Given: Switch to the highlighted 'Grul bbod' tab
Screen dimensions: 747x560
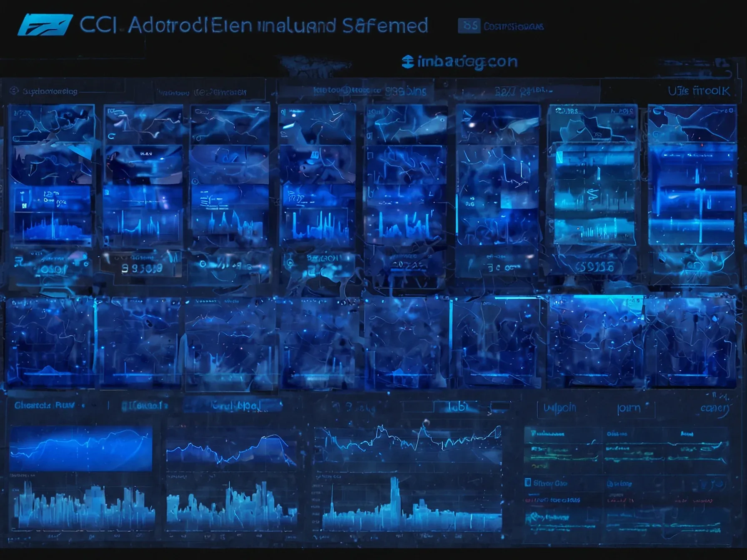Looking at the screenshot, I should pos(233,405).
